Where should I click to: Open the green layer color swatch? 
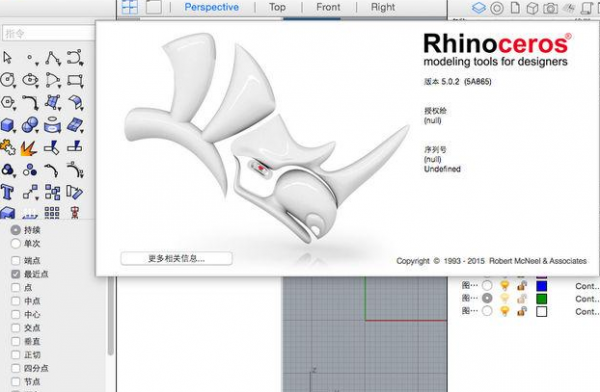[541, 299]
